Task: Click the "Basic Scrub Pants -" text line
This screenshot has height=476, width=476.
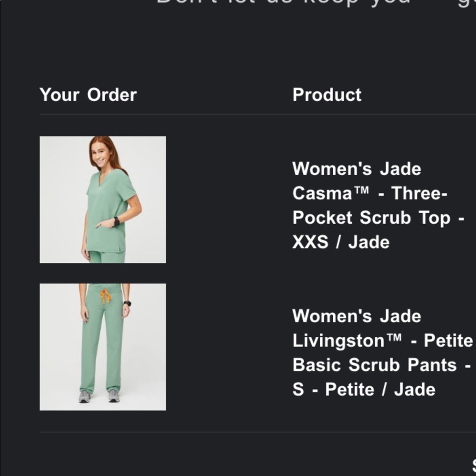Action: (381, 365)
